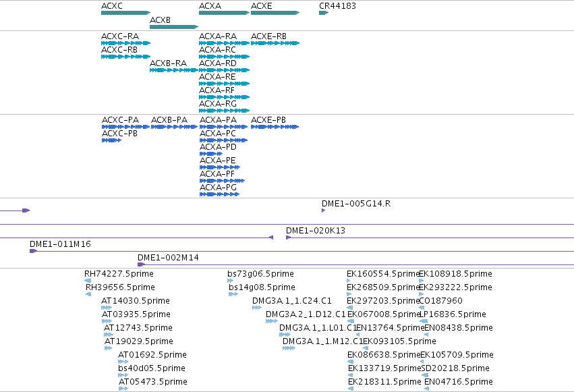Open the DMG3A.1_1.M12.C1 feature

pyautogui.click(x=289, y=349)
